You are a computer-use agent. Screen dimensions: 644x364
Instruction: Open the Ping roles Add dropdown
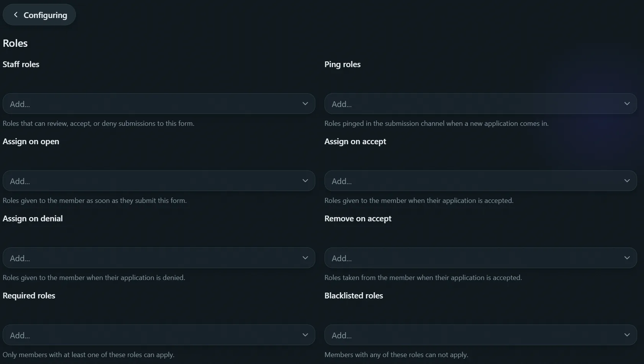pos(480,104)
